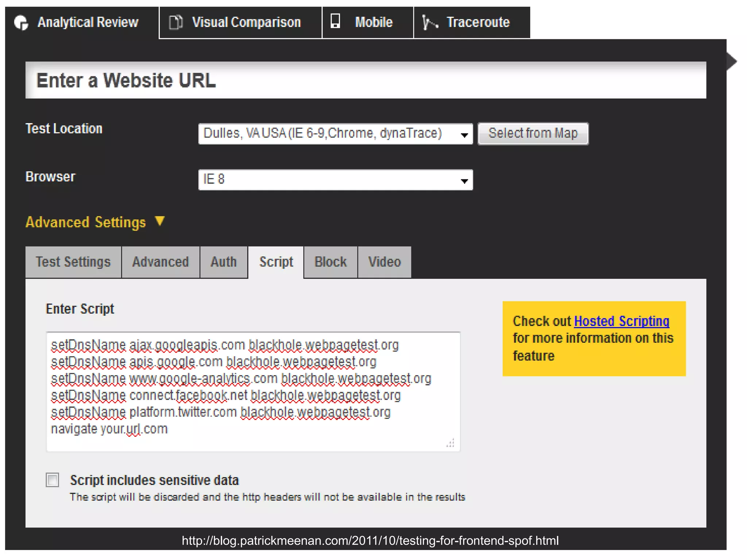Collapse the Advanced Settings section

click(x=86, y=222)
